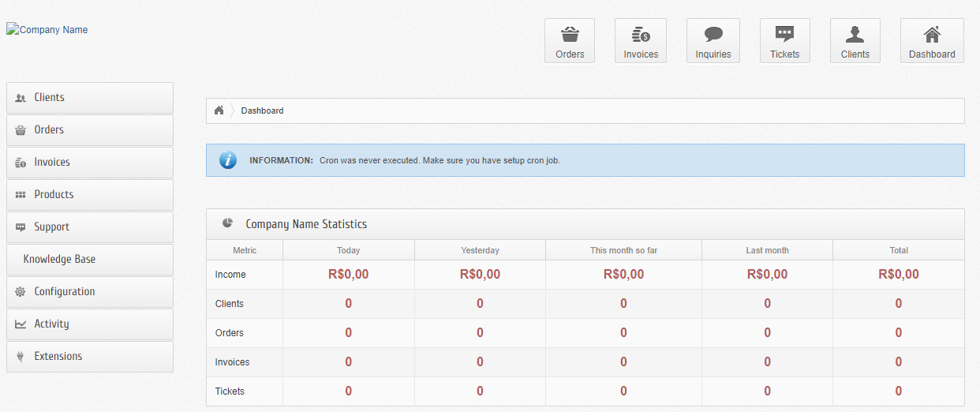Select the Invoices item in left sidebar
980x412 pixels.
[x=90, y=163]
